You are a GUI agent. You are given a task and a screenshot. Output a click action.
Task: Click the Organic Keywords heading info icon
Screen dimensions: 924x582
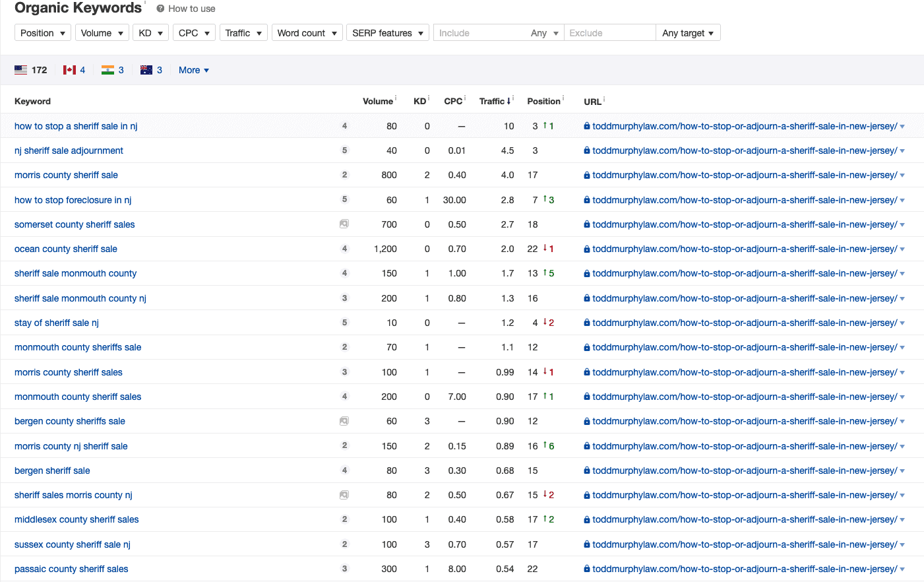(x=145, y=3)
